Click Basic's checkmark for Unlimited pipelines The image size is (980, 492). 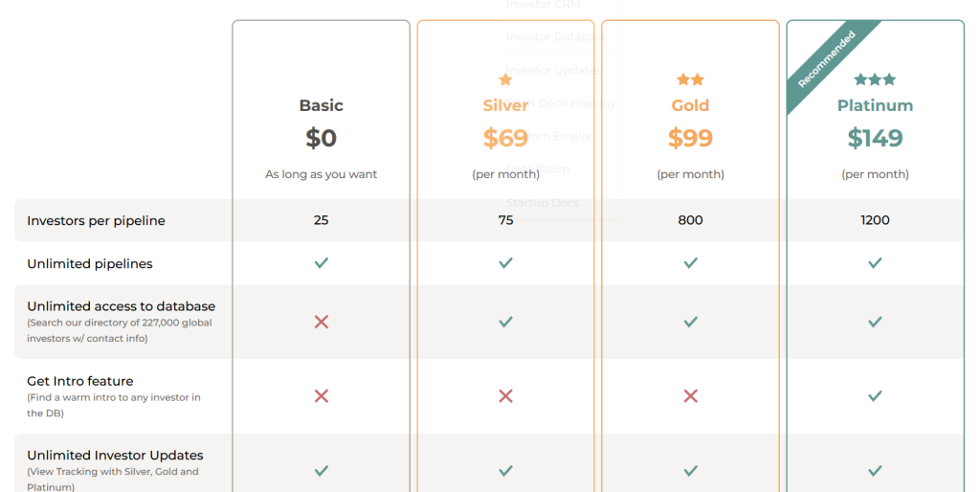point(322,263)
